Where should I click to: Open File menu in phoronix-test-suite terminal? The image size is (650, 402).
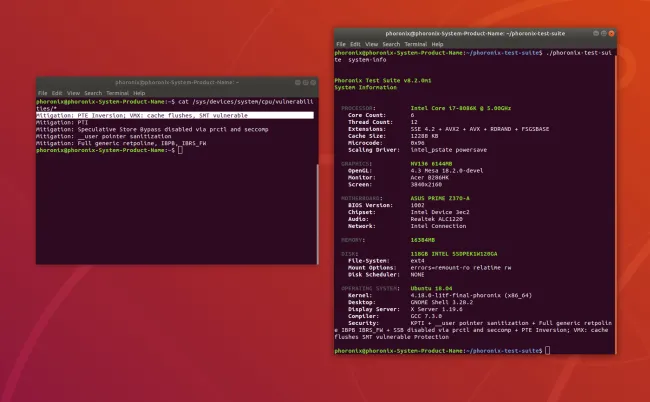pyautogui.click(x=341, y=44)
